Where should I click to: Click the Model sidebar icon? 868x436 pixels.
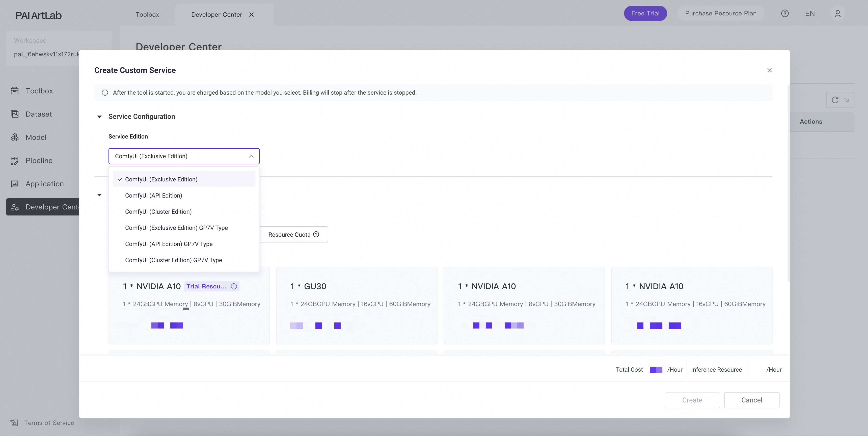point(14,137)
